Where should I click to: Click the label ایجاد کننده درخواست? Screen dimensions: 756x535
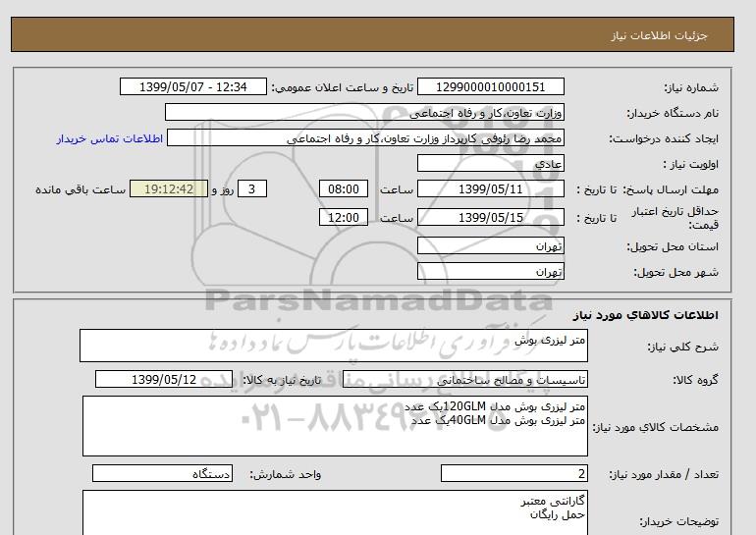pos(664,138)
